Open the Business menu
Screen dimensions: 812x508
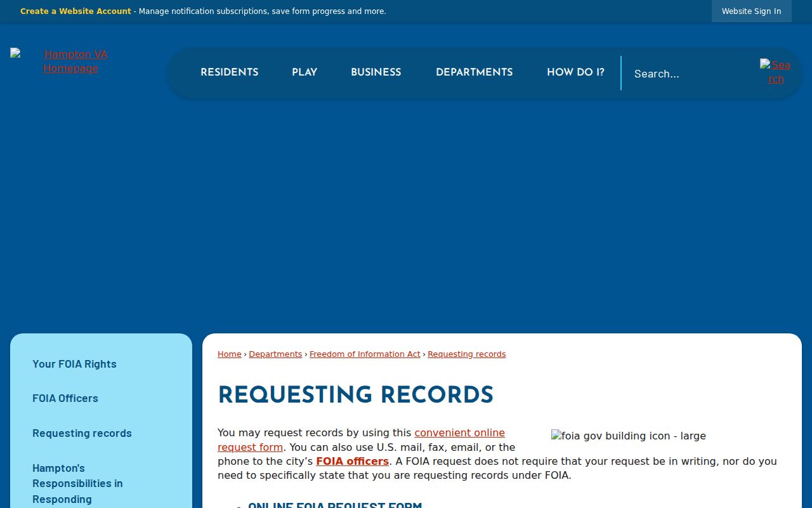click(376, 72)
